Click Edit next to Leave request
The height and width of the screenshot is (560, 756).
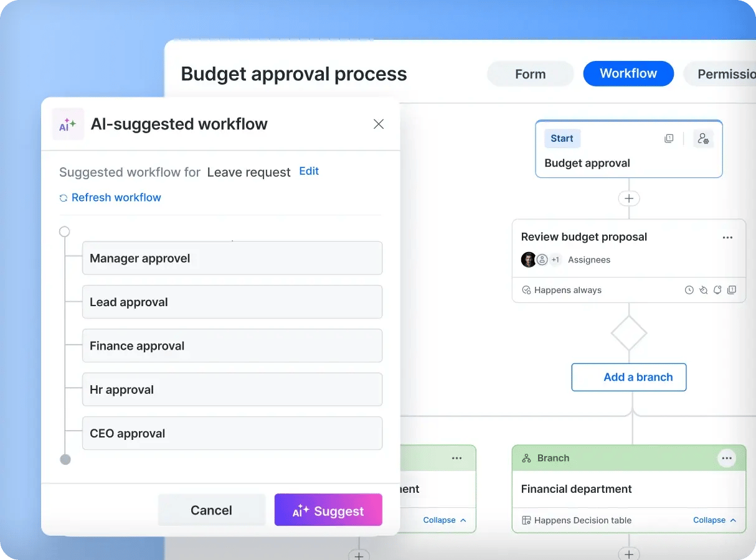[309, 172]
